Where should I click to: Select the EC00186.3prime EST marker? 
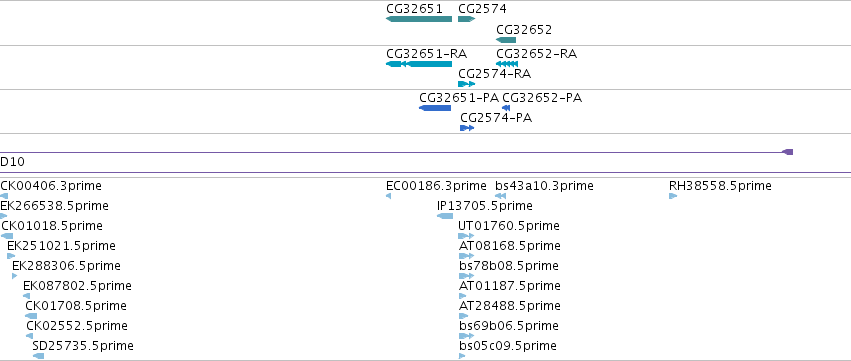(389, 196)
